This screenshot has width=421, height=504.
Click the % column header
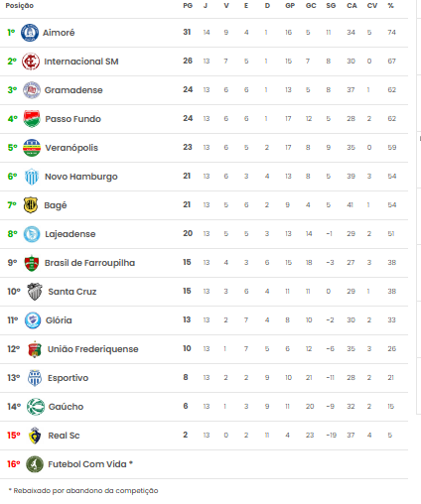(x=391, y=6)
